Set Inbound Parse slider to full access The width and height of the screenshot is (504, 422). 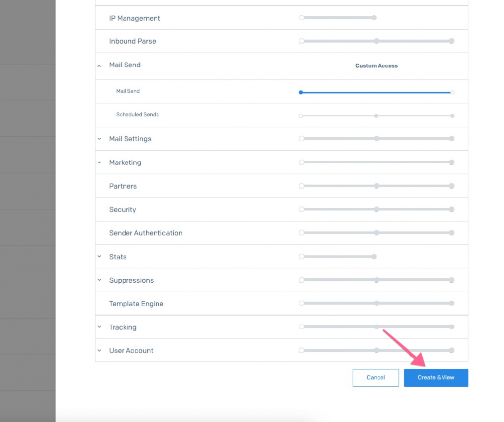[452, 41]
